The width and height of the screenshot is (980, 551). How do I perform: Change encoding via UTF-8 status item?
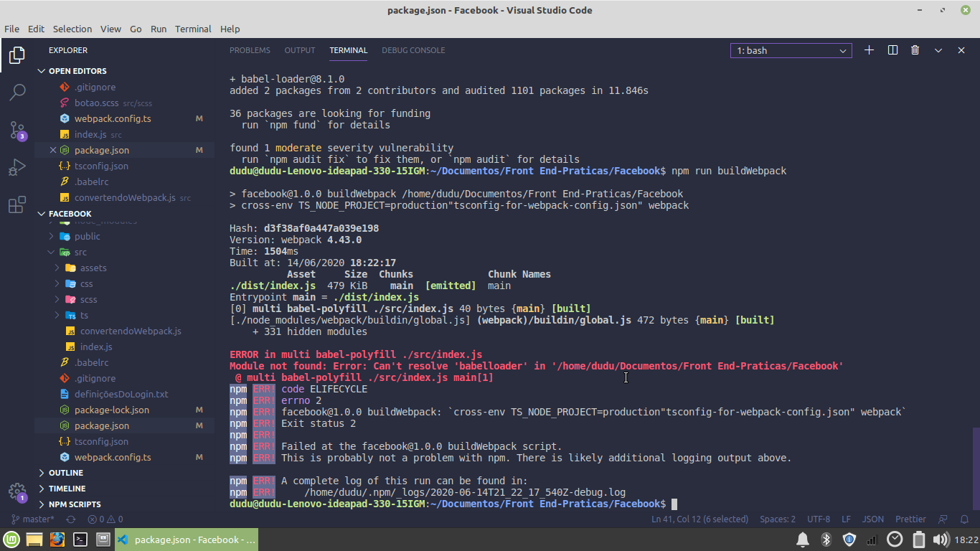[x=819, y=519]
